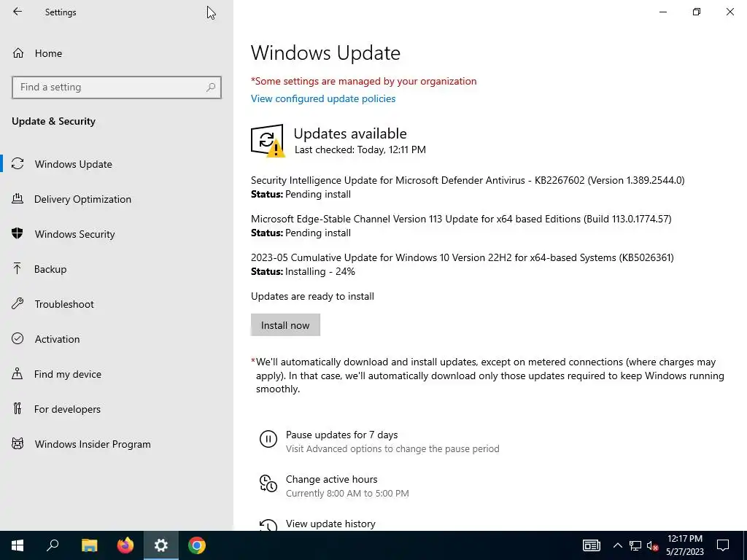Viewport: 747px width, 560px height.
Task: Click the Delivery Optimization tray icon
Action: tap(18, 198)
